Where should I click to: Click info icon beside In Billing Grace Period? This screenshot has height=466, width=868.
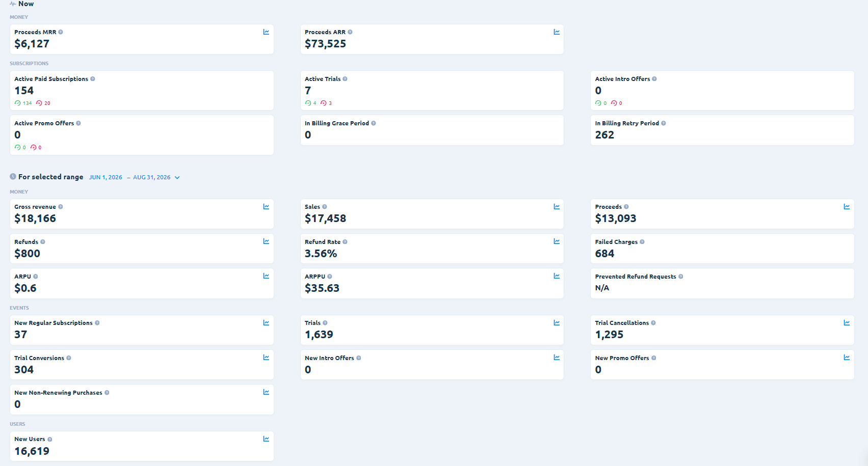[x=374, y=123]
